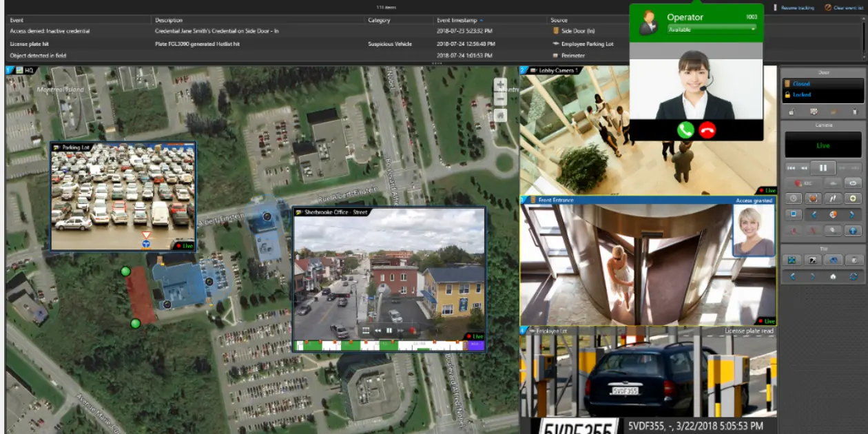Viewport: 868px width, 434px height.
Task: Click left blue arrow in Camera widget
Action: pos(814,214)
